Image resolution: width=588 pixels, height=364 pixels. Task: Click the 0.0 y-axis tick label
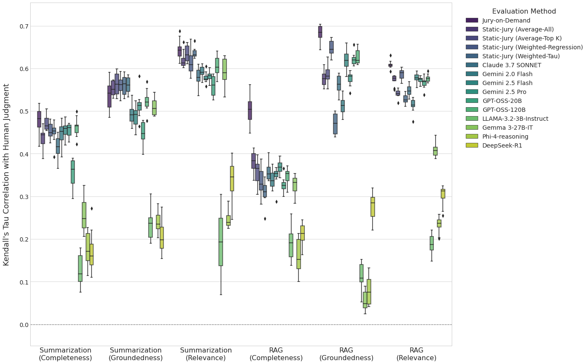pos(23,325)
